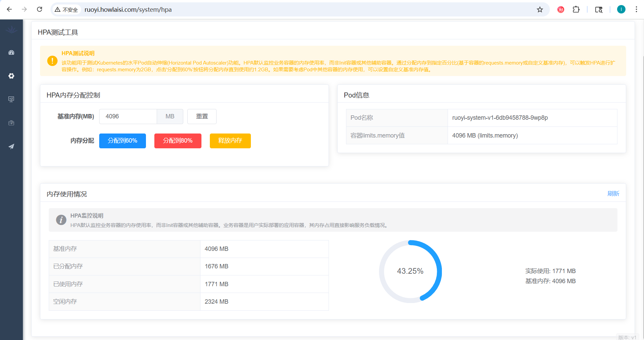644x340 pixels.
Task: Open the Chrome three-dot menu
Action: (x=636, y=9)
